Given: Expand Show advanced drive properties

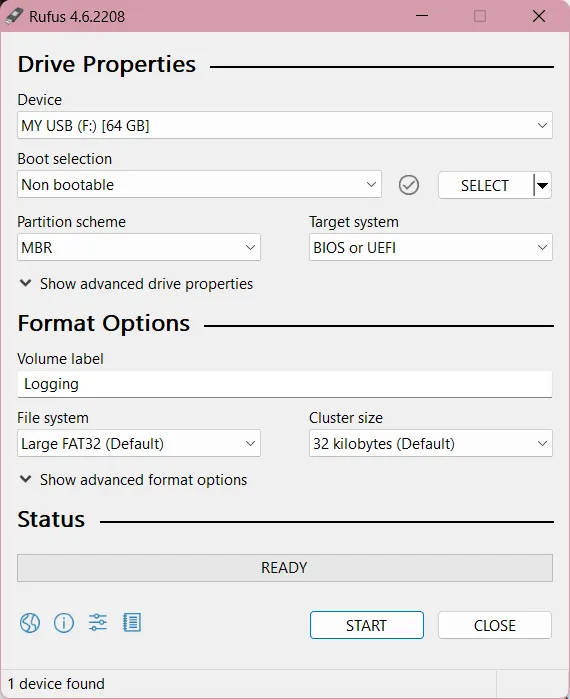Looking at the screenshot, I should point(136,284).
